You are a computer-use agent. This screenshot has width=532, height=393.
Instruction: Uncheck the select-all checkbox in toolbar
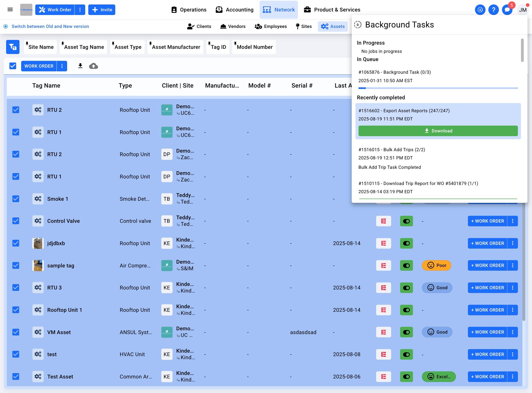tap(13, 66)
